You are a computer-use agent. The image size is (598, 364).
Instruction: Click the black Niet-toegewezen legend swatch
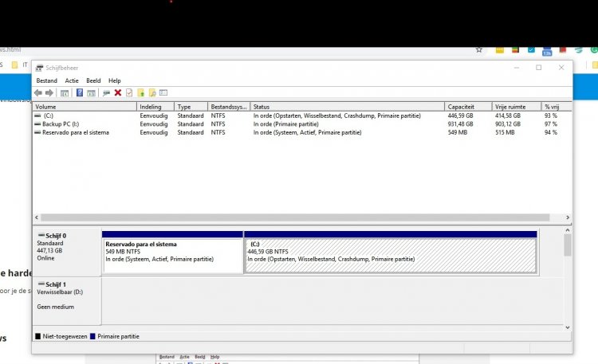coord(38,337)
